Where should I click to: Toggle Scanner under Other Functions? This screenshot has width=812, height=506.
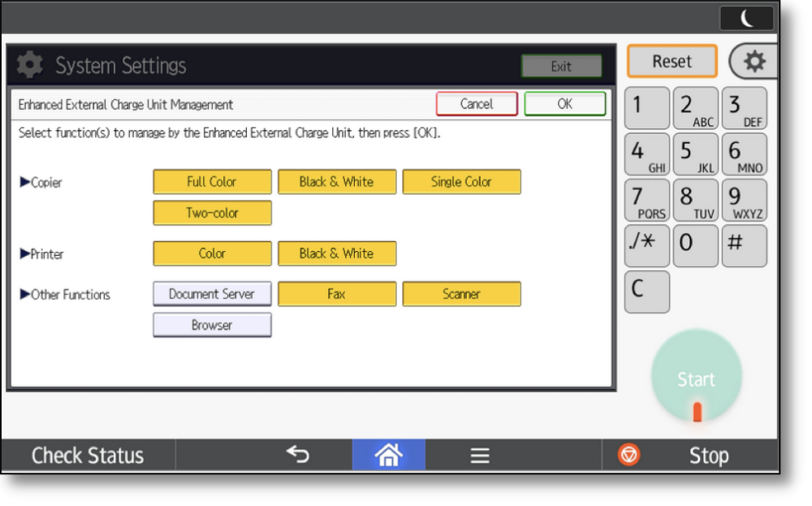(x=460, y=294)
